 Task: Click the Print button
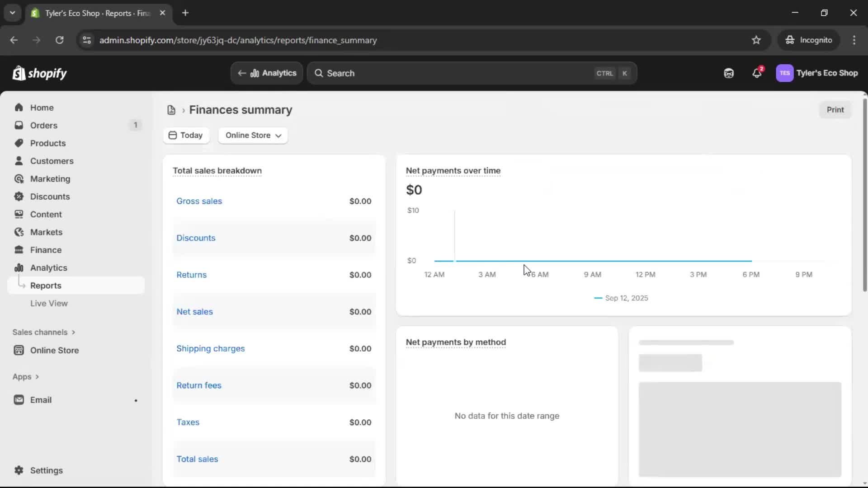835,109
